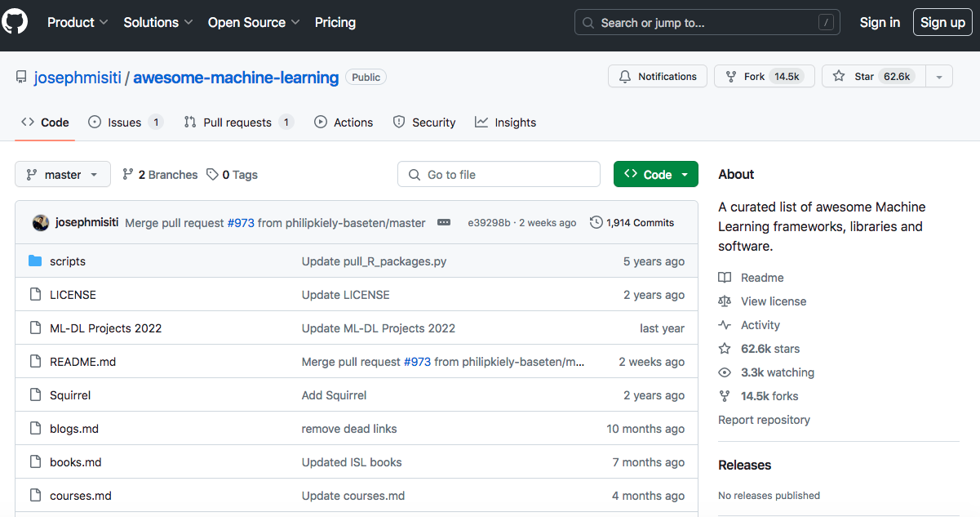The image size is (980, 517).
Task: Open the Star options caret dropdown
Action: point(939,76)
